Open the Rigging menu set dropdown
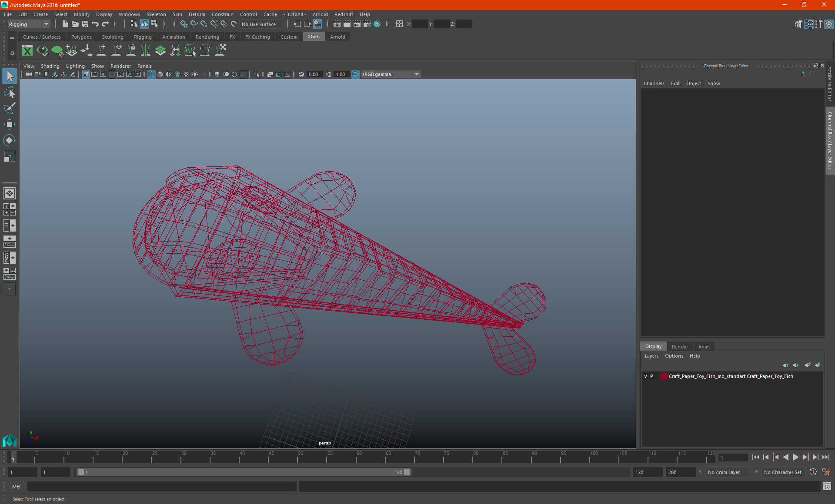 [29, 24]
